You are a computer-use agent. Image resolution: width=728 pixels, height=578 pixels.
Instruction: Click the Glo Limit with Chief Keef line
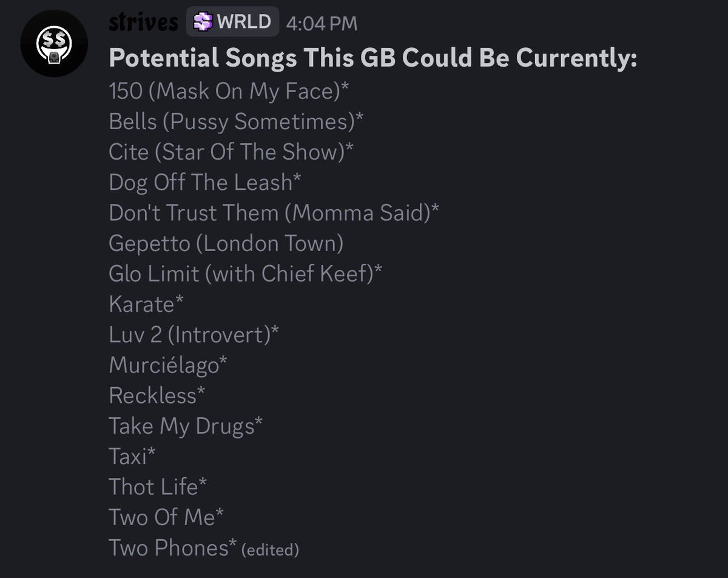coord(246,274)
